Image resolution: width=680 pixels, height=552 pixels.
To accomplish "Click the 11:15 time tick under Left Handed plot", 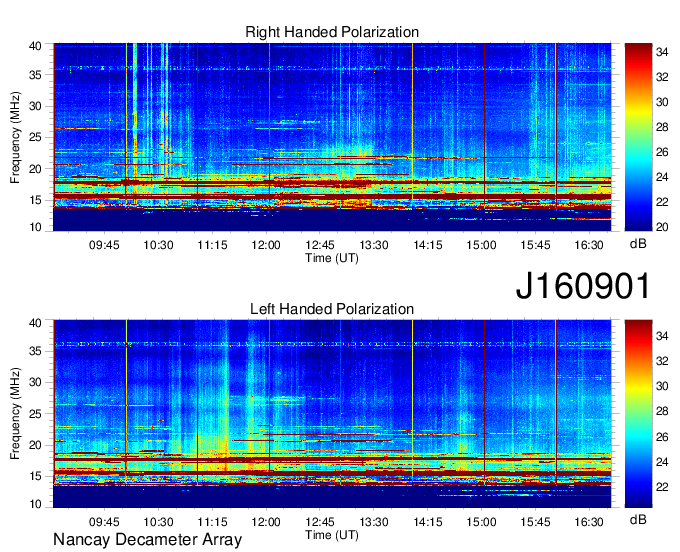I will click(212, 522).
